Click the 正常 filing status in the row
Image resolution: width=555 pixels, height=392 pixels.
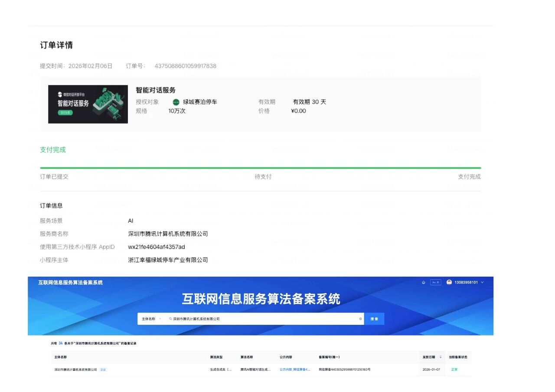click(x=454, y=369)
